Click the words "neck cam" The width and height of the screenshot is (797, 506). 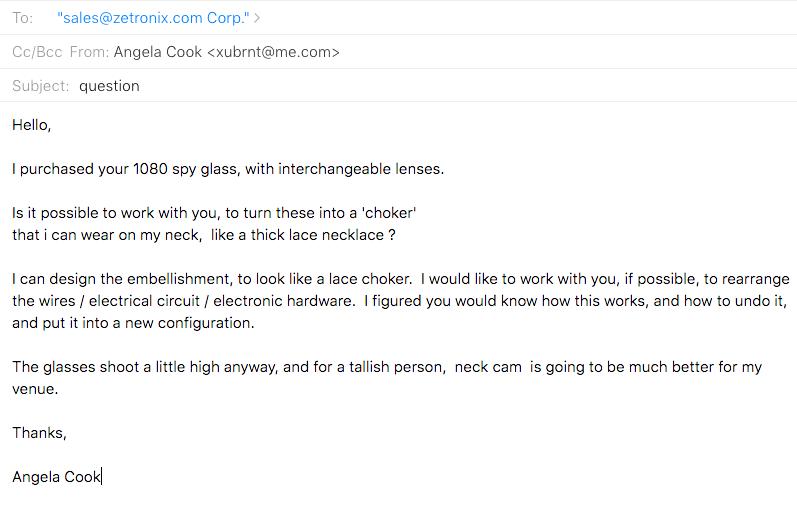[x=488, y=367]
